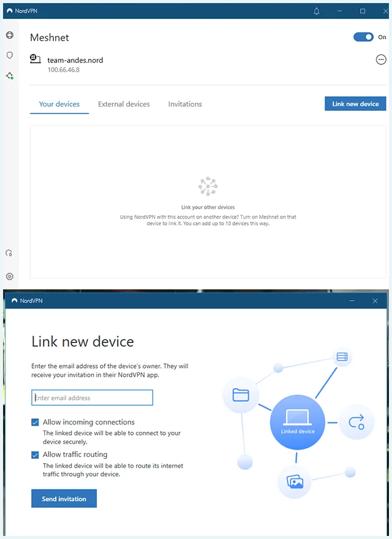Click the team-andes.nord device name
This screenshot has width=392, height=539.
pos(75,60)
